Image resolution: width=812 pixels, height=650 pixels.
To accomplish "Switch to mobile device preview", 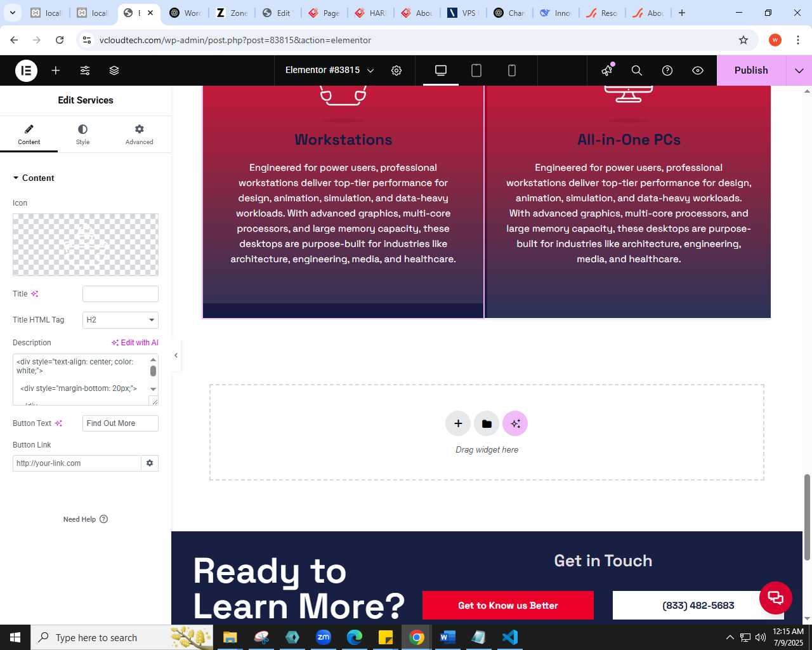I will pyautogui.click(x=512, y=70).
